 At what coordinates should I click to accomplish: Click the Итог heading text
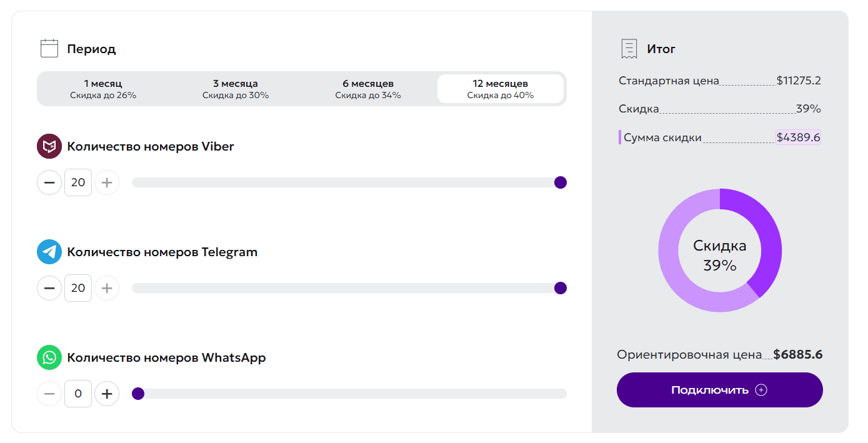tap(661, 49)
